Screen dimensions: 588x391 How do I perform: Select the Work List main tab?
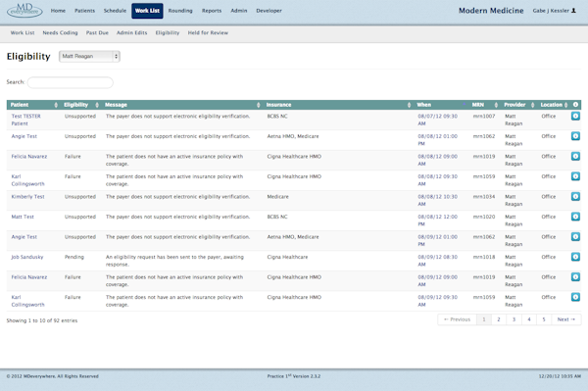[147, 11]
